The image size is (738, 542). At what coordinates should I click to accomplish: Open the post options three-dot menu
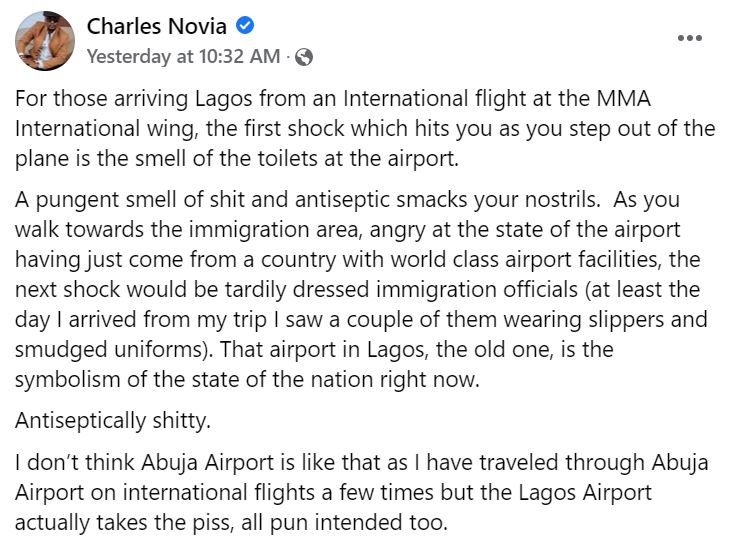(690, 37)
